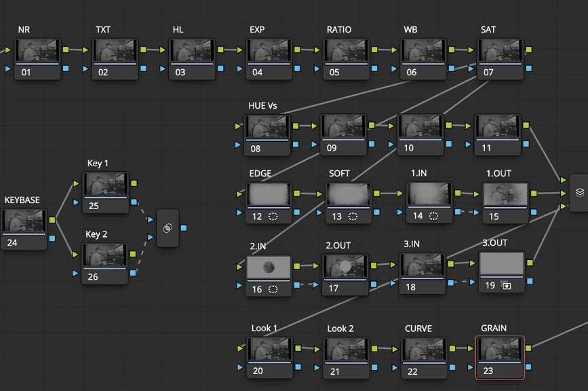
Task: Click power window icon on node 16
Action: click(273, 289)
